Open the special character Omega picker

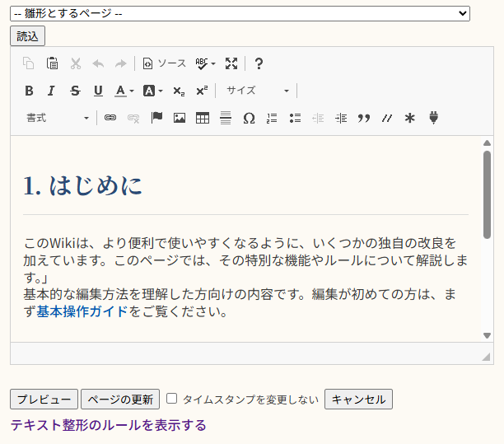249,118
